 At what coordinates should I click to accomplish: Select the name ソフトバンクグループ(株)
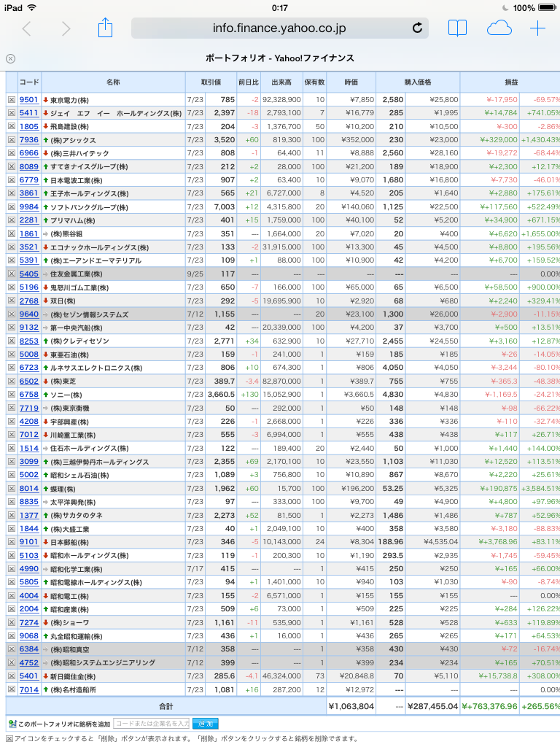89,207
